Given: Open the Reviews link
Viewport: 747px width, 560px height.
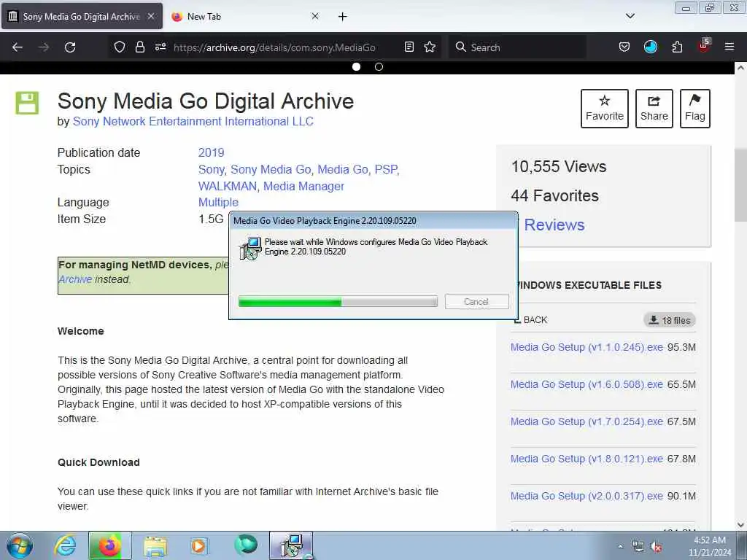Looking at the screenshot, I should 554,225.
